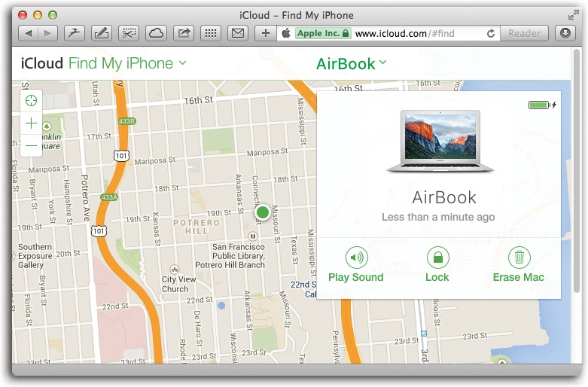Screen dimensions: 588x387
Task: Go forward with the Safari forward arrow
Action: pyautogui.click(x=47, y=33)
